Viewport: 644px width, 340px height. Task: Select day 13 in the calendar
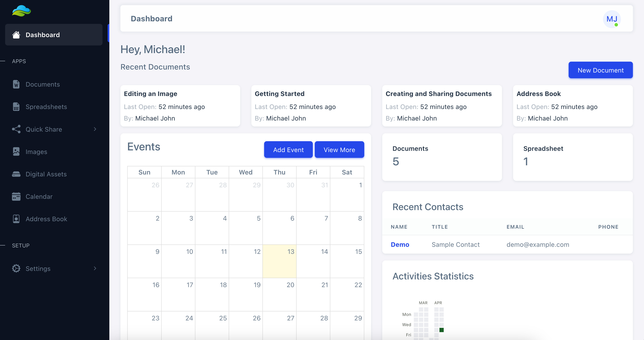click(x=279, y=261)
